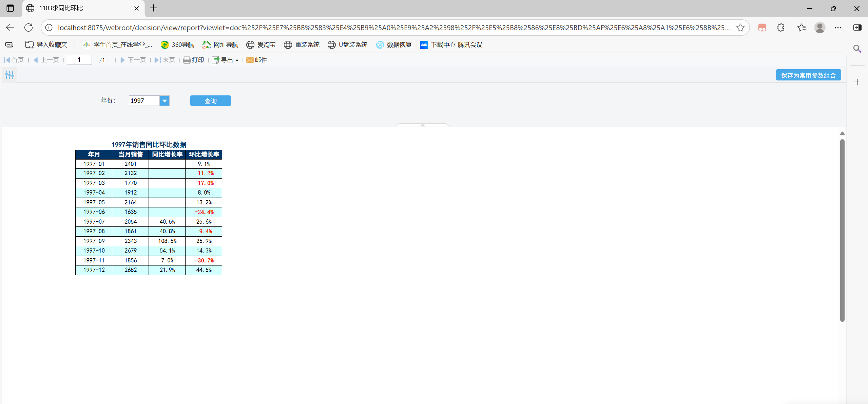Open the year dropdown arrow

pyautogui.click(x=165, y=101)
